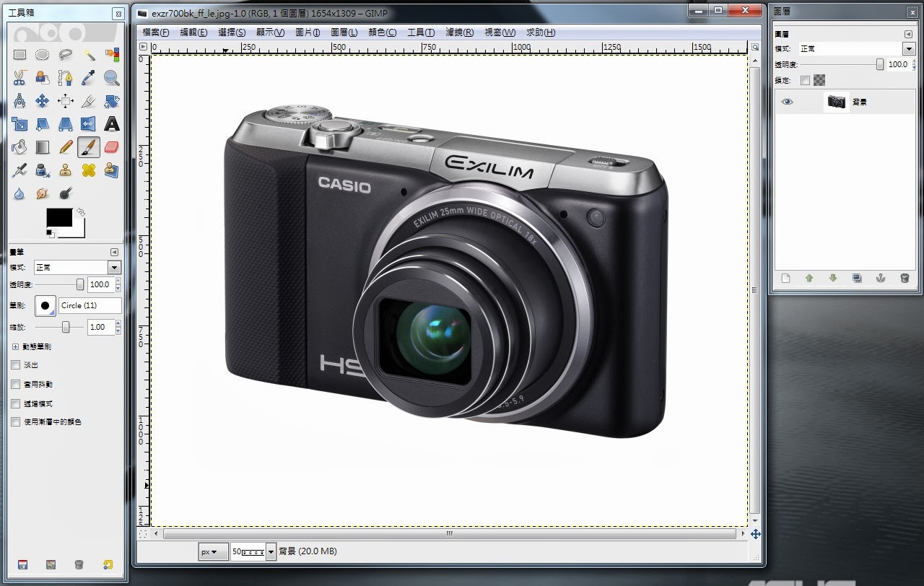Open the 編輯(E) menu
This screenshot has width=924, height=586.
pyautogui.click(x=193, y=32)
